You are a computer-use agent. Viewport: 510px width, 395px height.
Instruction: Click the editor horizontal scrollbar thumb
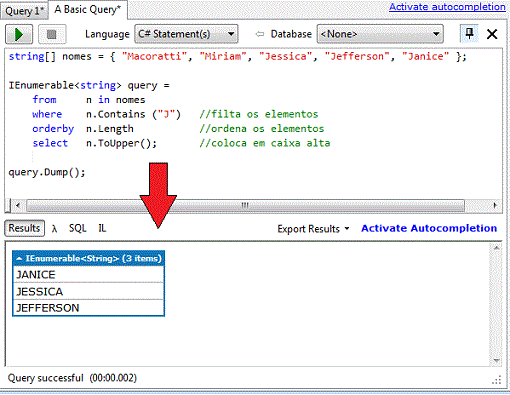[x=245, y=205]
